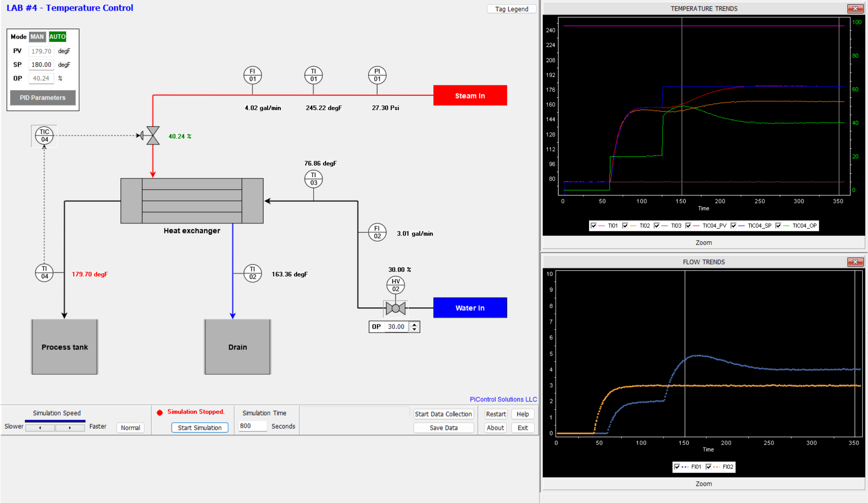
Task: Open PiControl Solutions LLC link
Action: click(x=503, y=399)
